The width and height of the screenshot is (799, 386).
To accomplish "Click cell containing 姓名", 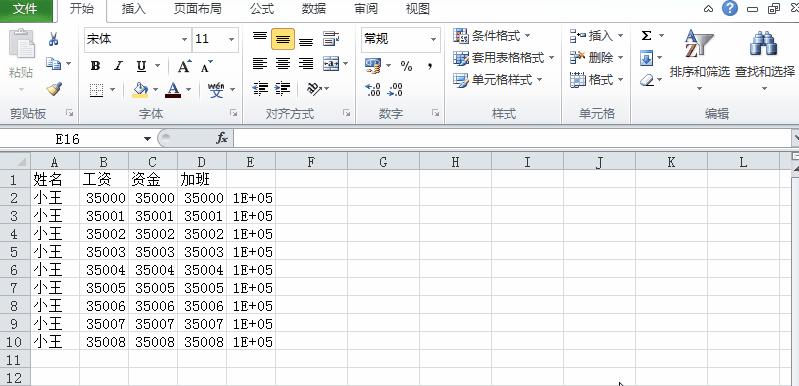I will [x=55, y=179].
